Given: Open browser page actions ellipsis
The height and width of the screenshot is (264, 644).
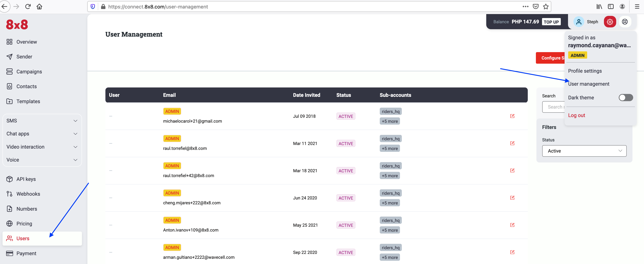Looking at the screenshot, I should point(525,7).
